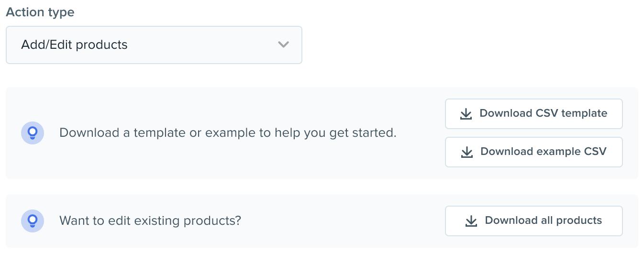This screenshot has height=253, width=644.
Task: Click the lightbulb icon beside the template hint
Action: coord(33,133)
